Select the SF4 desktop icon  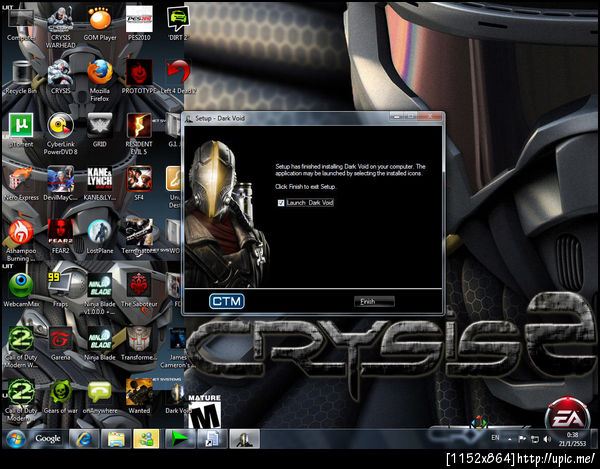[x=139, y=184]
